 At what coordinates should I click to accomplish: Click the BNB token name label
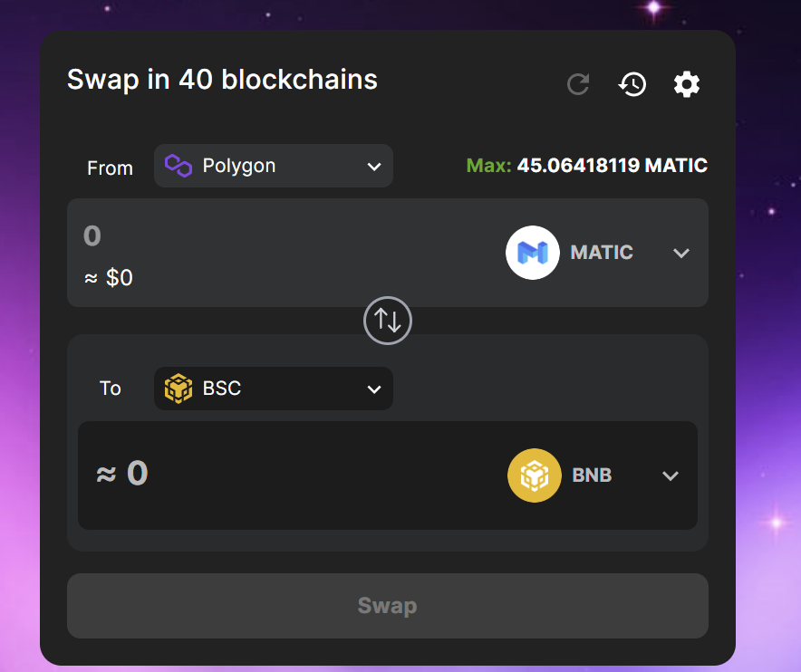tap(592, 475)
